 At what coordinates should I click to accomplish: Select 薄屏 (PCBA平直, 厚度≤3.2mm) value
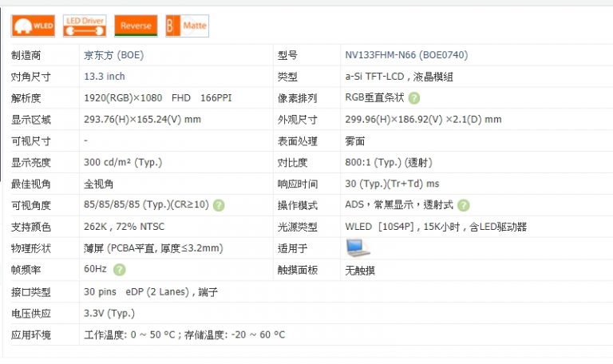coord(153,248)
